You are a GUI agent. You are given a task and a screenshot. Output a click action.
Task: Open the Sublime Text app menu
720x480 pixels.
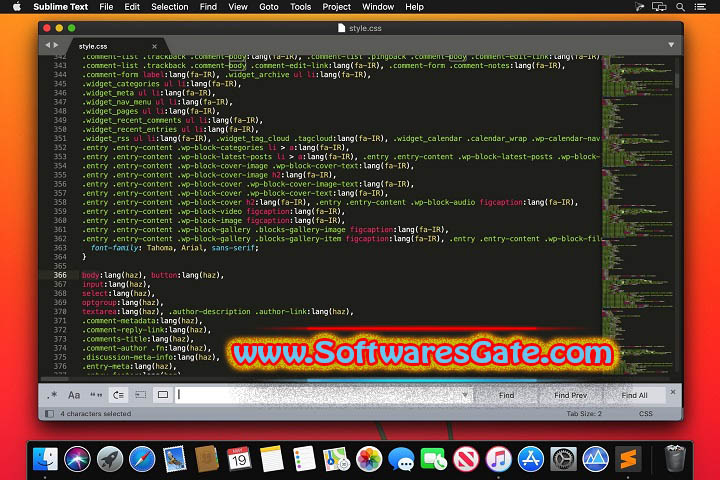pos(61,7)
